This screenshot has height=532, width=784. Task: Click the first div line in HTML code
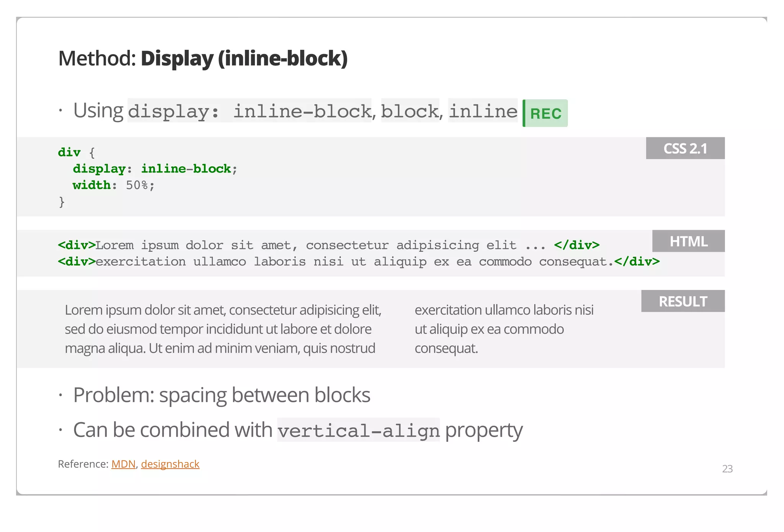click(328, 245)
